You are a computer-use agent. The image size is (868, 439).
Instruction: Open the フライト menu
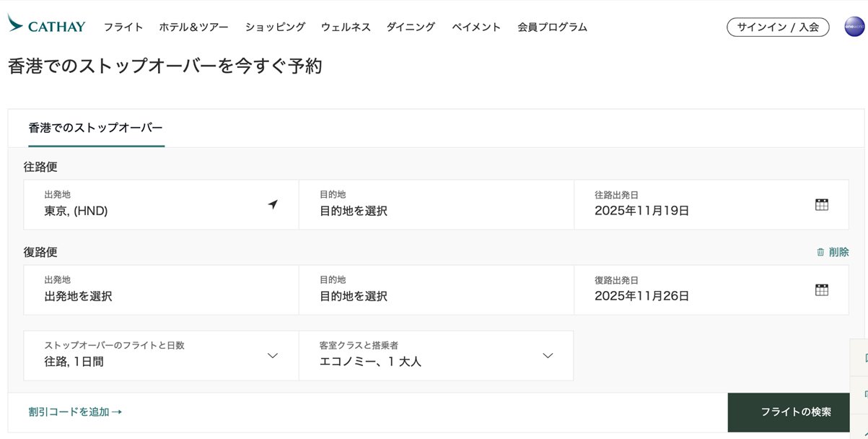coord(123,27)
